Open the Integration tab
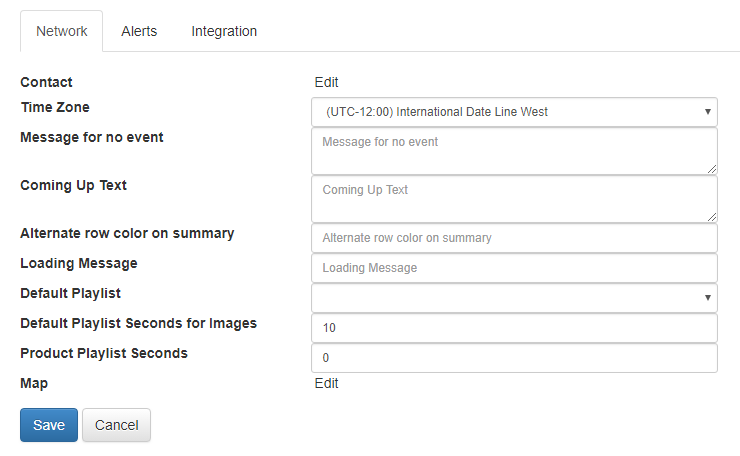 pyautogui.click(x=224, y=31)
